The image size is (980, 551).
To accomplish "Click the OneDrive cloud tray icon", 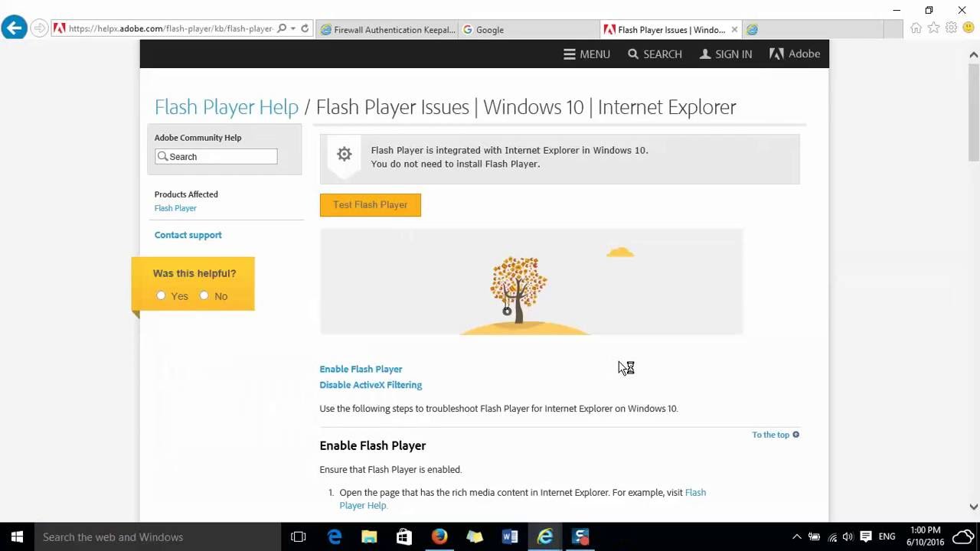I will [x=963, y=537].
